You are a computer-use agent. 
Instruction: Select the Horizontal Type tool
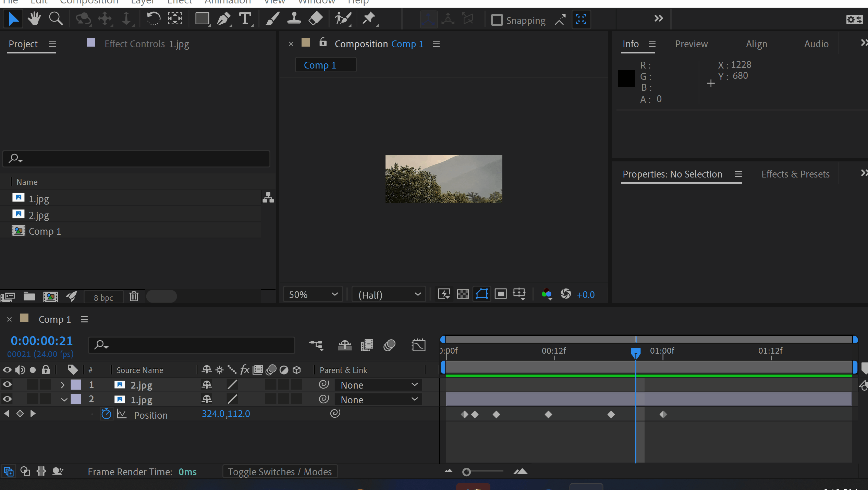pos(245,19)
